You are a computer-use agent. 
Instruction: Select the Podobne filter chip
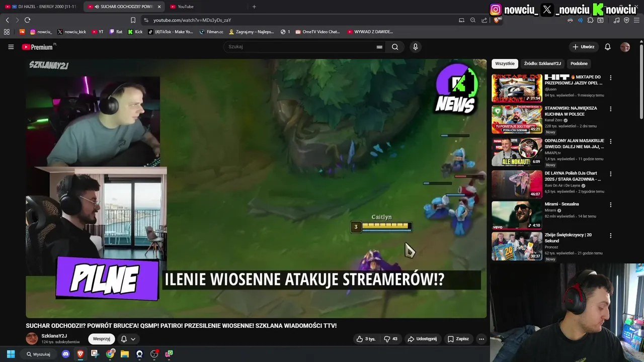pyautogui.click(x=579, y=64)
